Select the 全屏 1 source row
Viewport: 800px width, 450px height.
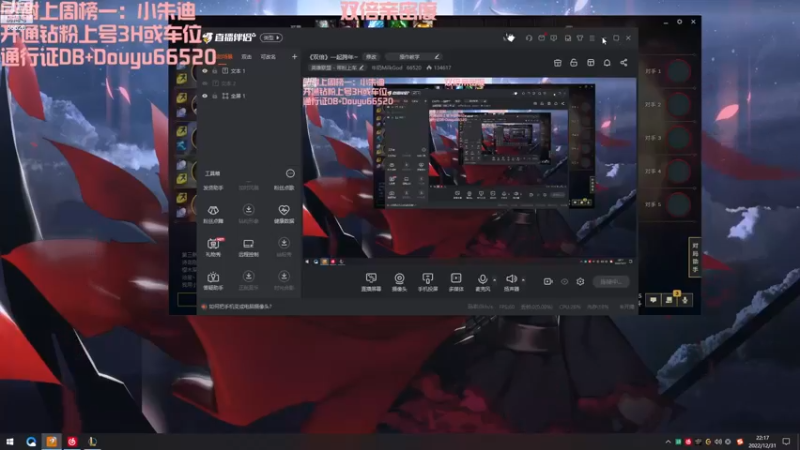[249, 96]
